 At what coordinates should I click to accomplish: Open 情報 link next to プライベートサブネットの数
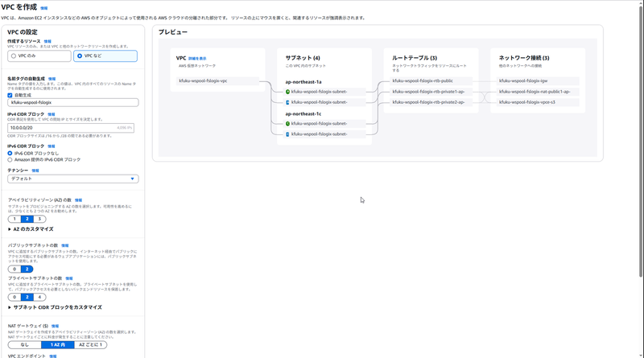tap(69, 278)
